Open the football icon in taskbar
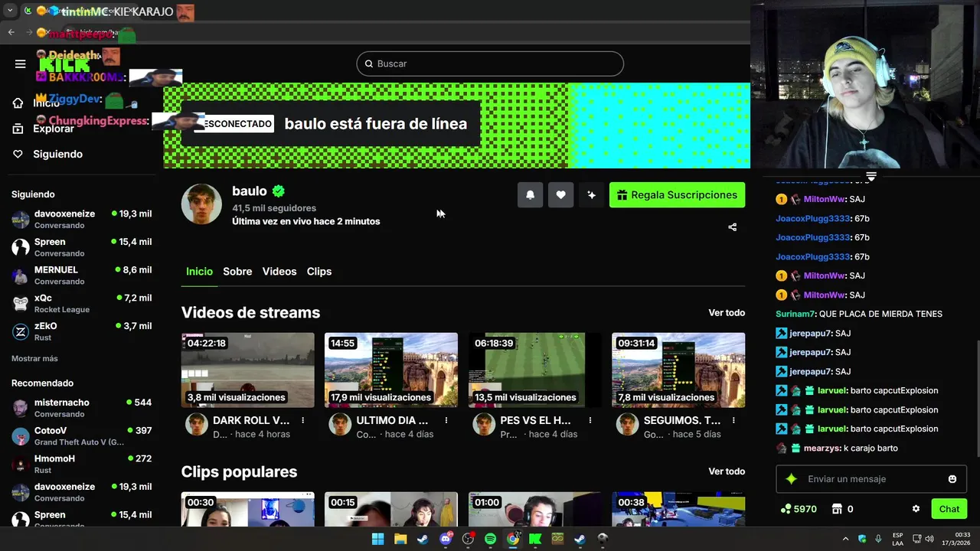The height and width of the screenshot is (551, 980). coord(603,539)
